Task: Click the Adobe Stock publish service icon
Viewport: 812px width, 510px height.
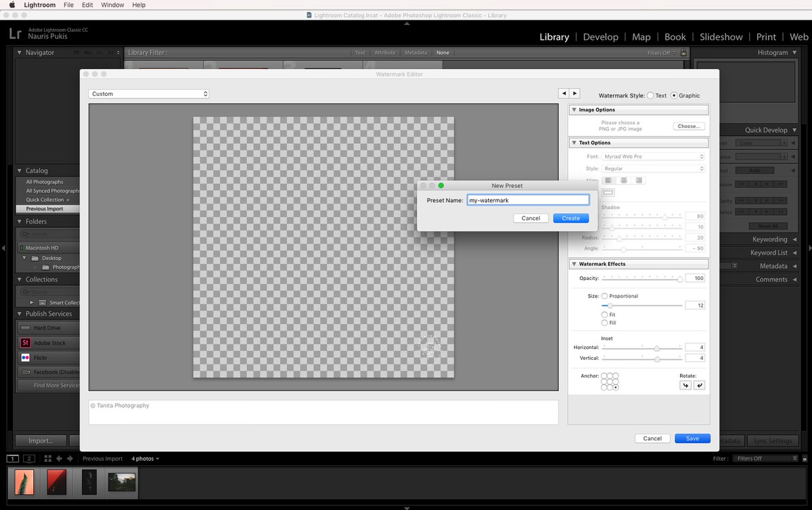Action: [26, 343]
